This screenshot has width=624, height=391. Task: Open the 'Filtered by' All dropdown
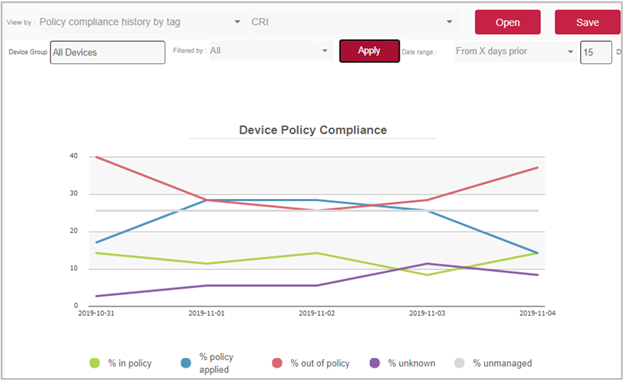click(x=270, y=51)
